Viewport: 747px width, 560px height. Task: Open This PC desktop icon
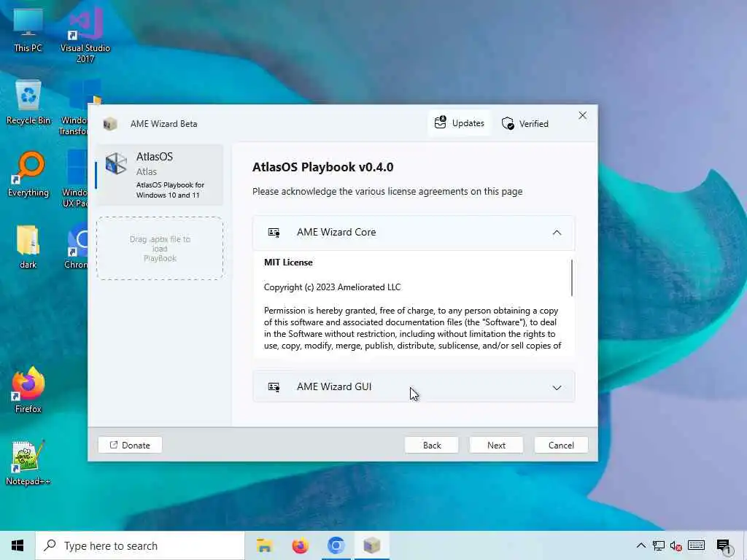coord(28,30)
